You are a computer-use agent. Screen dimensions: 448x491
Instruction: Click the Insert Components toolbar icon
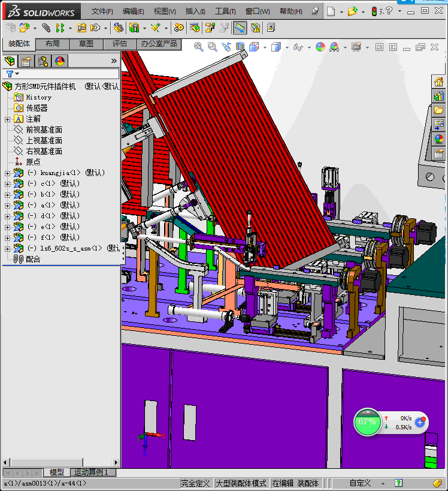[25, 28]
